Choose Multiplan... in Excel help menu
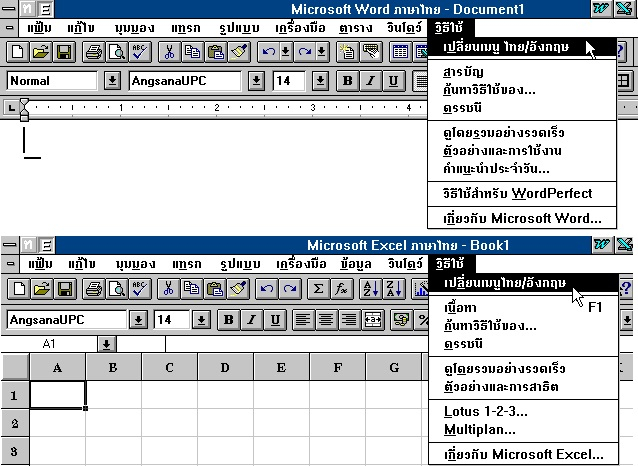The width and height of the screenshot is (638, 466). (524, 429)
